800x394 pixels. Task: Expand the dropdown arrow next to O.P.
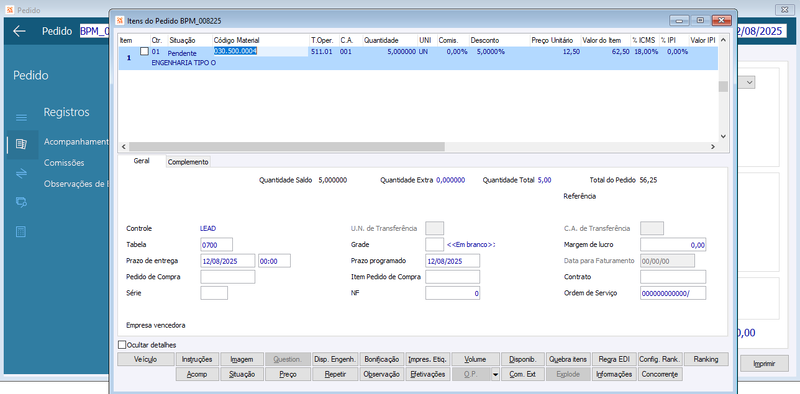[x=494, y=375]
